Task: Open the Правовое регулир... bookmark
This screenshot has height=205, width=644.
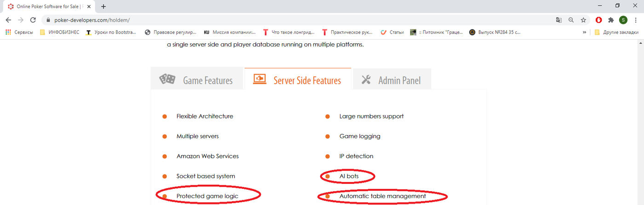Action: tap(171, 32)
